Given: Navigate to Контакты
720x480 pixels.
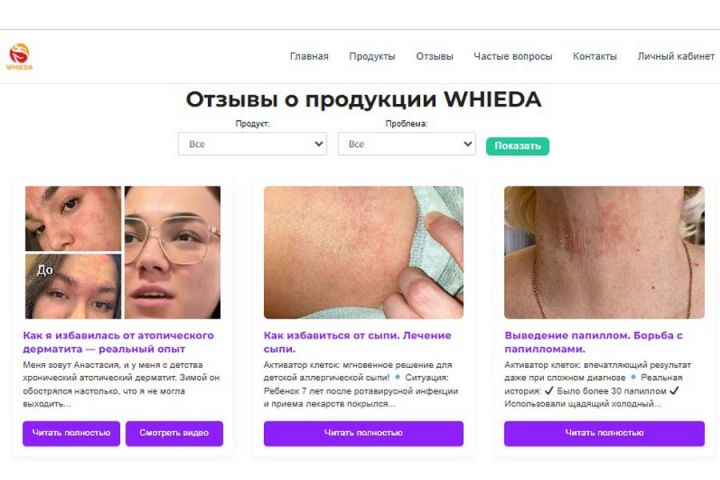Looking at the screenshot, I should (595, 56).
